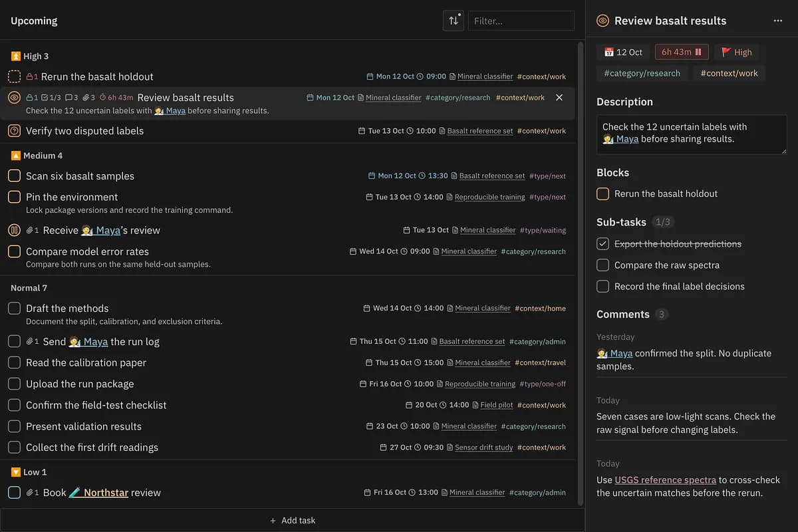Viewport: 798px width, 532px height.
Task: Check off Scan six basalt samples
Action: [x=14, y=176]
